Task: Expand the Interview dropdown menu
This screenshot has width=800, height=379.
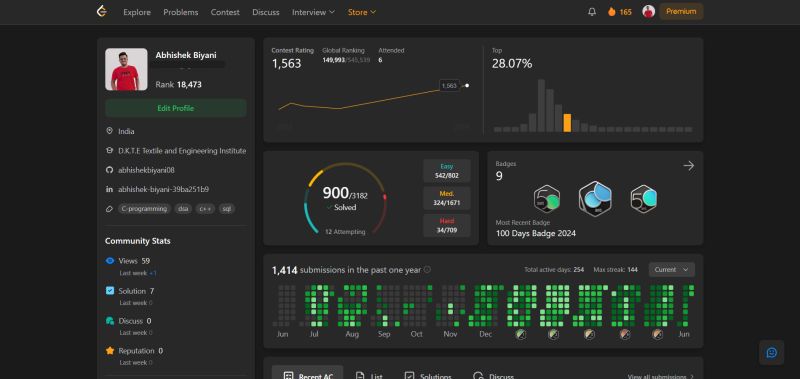Action: tap(313, 12)
